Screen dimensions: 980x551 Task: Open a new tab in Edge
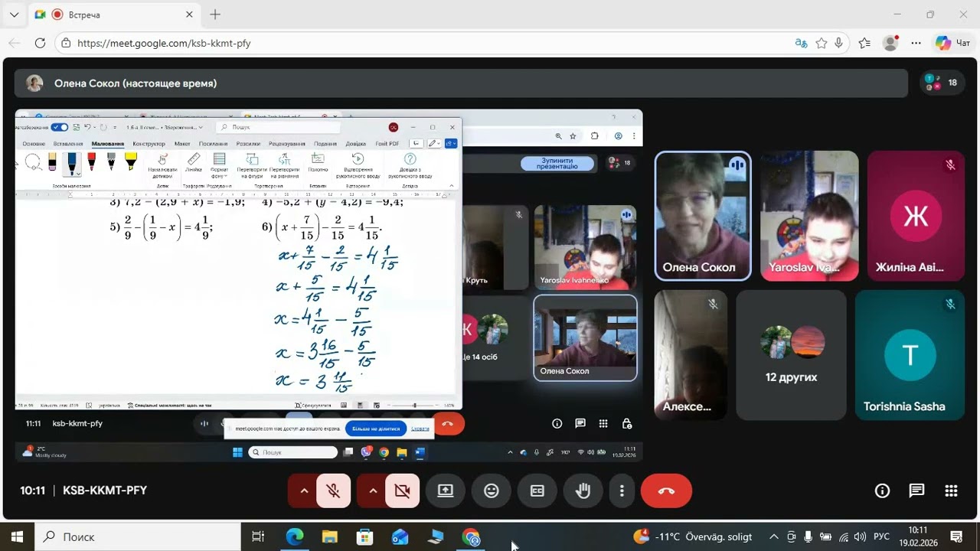(215, 15)
